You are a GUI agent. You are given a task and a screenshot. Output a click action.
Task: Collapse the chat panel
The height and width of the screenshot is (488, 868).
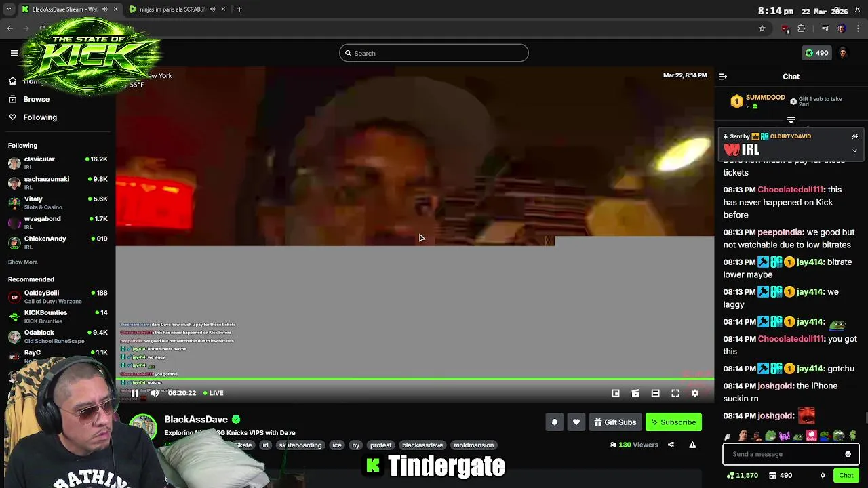pos(723,77)
